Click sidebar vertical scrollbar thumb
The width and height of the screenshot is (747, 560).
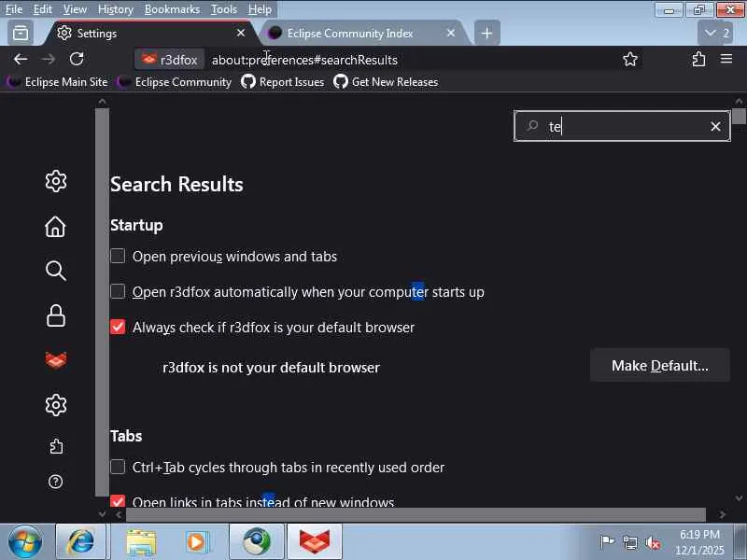click(x=102, y=302)
